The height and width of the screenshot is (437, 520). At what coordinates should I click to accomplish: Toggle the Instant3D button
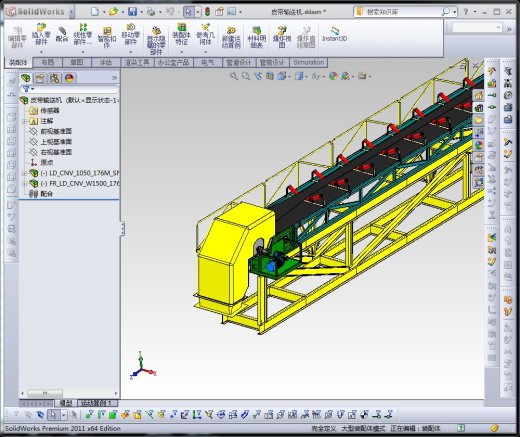coord(334,35)
